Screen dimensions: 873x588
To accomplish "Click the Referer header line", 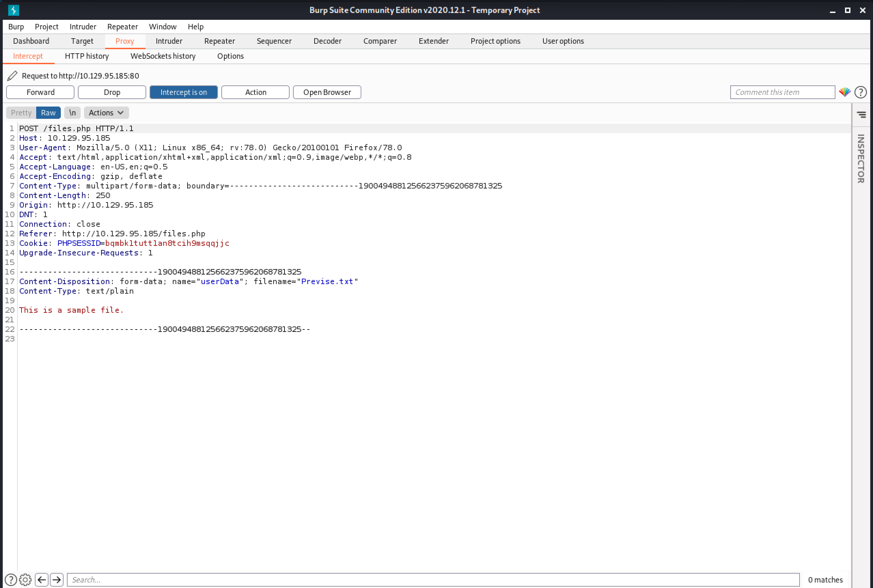I will coord(112,234).
